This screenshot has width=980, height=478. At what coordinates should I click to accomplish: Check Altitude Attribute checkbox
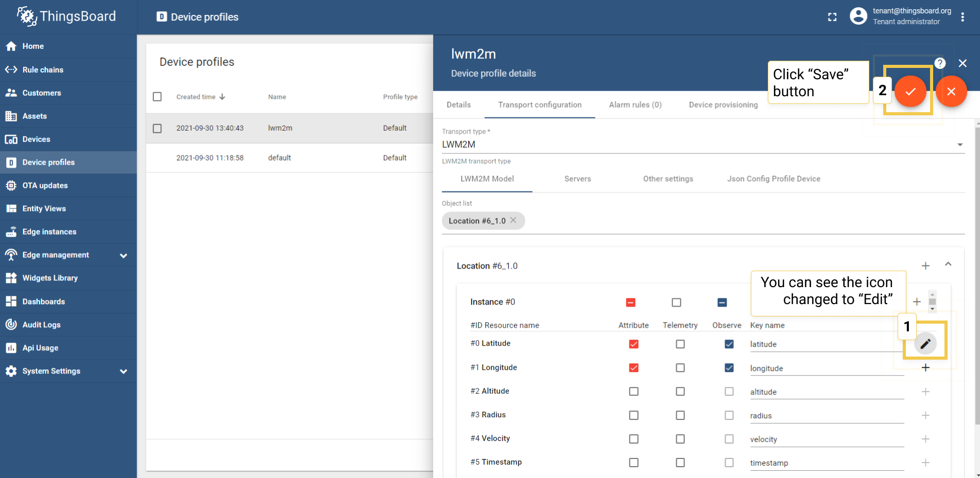tap(634, 392)
